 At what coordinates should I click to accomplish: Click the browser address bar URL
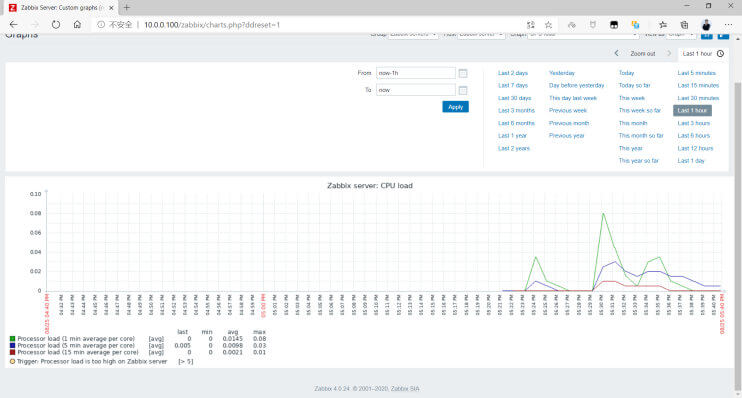point(212,25)
